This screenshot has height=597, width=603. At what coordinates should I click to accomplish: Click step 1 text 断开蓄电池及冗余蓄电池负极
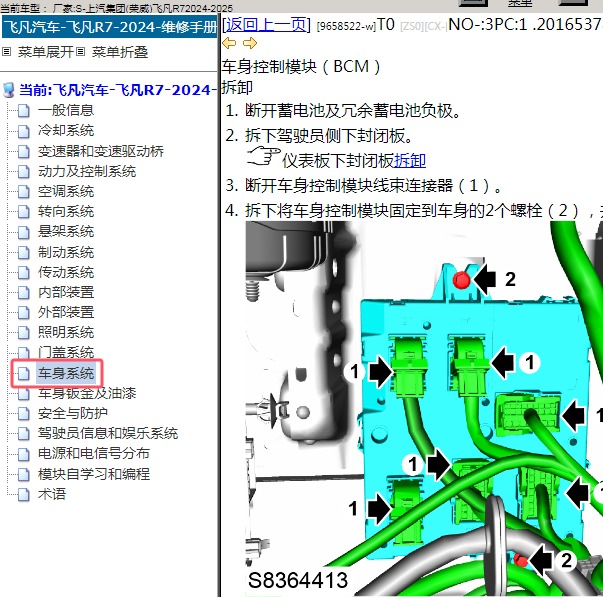(352, 111)
